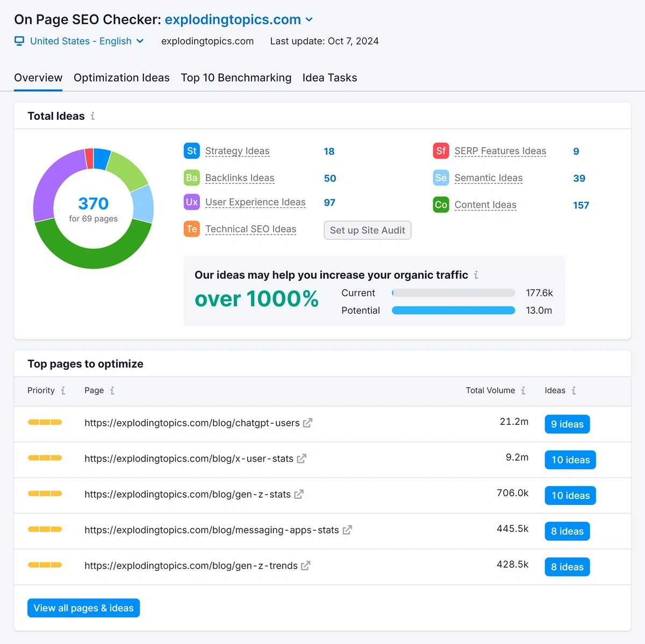Click the Strategy Ideas link
Screen dimensions: 645x644
tap(238, 151)
